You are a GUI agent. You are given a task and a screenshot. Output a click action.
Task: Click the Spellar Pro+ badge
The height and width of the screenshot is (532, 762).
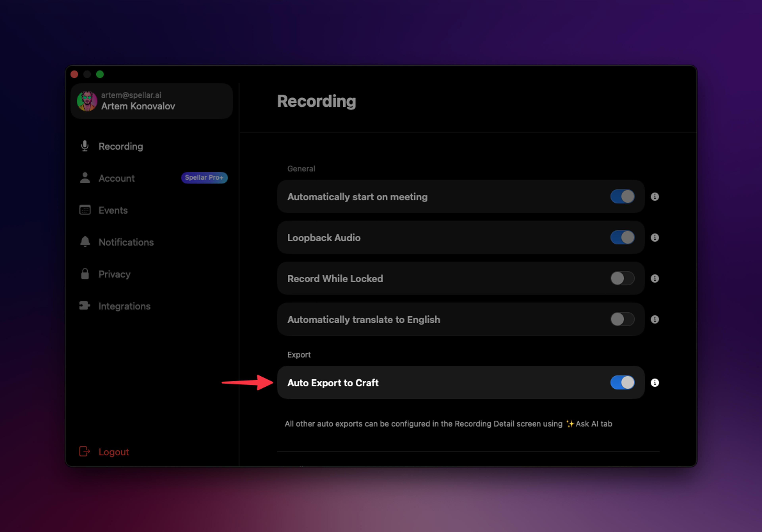(x=204, y=177)
